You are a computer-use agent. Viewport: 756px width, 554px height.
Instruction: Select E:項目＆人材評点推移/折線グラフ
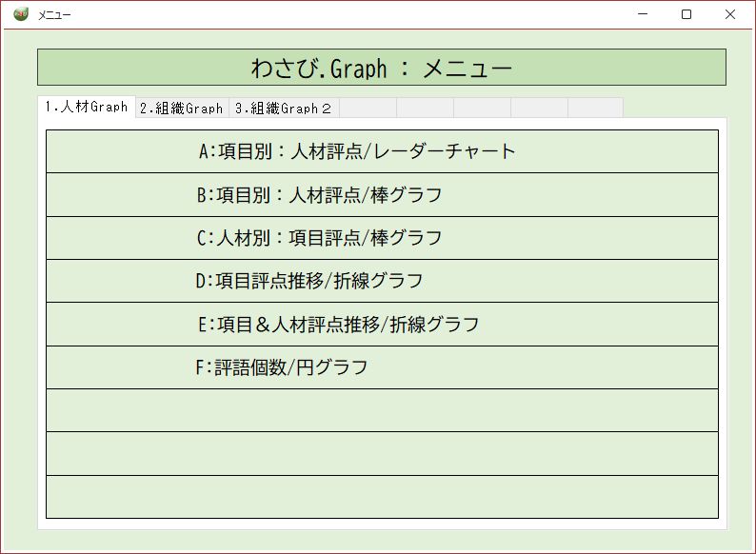[382, 325]
